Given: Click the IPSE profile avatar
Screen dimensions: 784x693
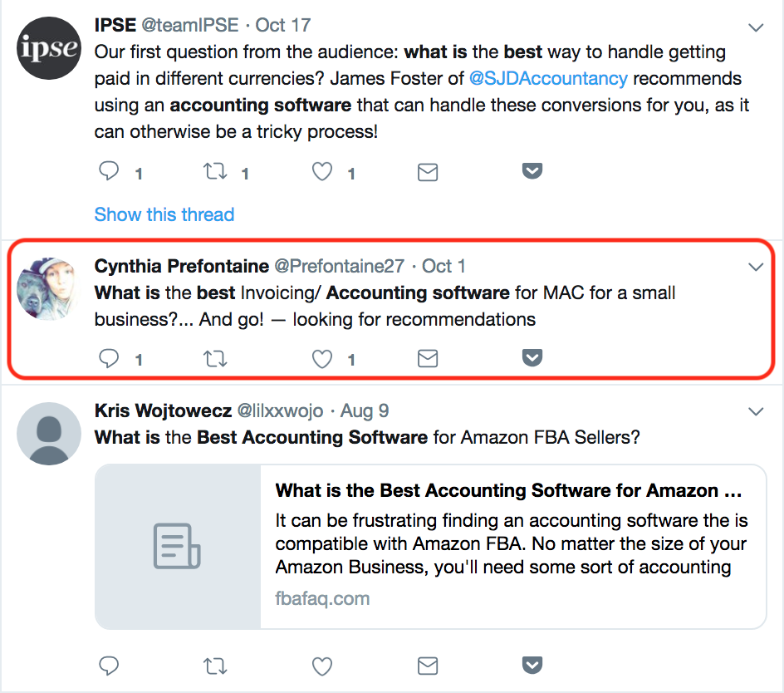Looking at the screenshot, I should coord(49,47).
